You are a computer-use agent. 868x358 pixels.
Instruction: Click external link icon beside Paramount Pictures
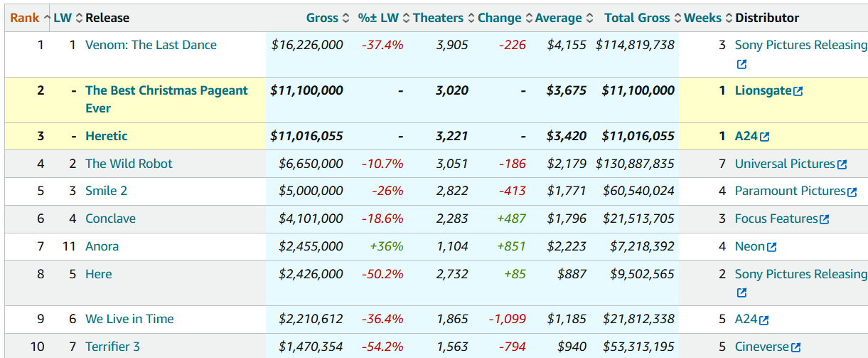coord(852,191)
